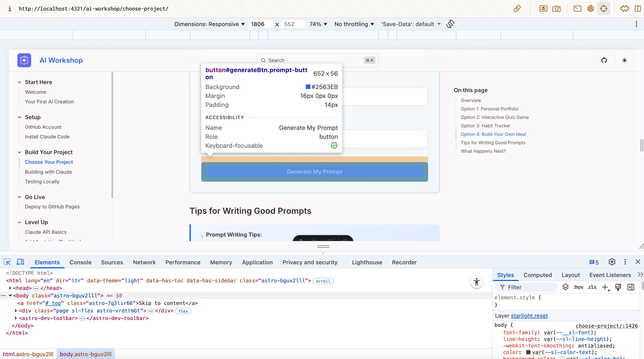Open the Install Claude Code sidebar link

pyautogui.click(x=47, y=137)
